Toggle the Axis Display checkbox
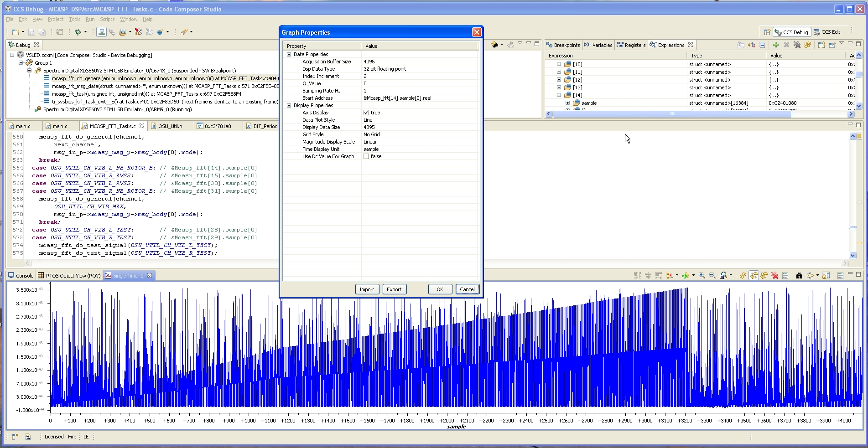The width and height of the screenshot is (868, 448). click(x=366, y=113)
